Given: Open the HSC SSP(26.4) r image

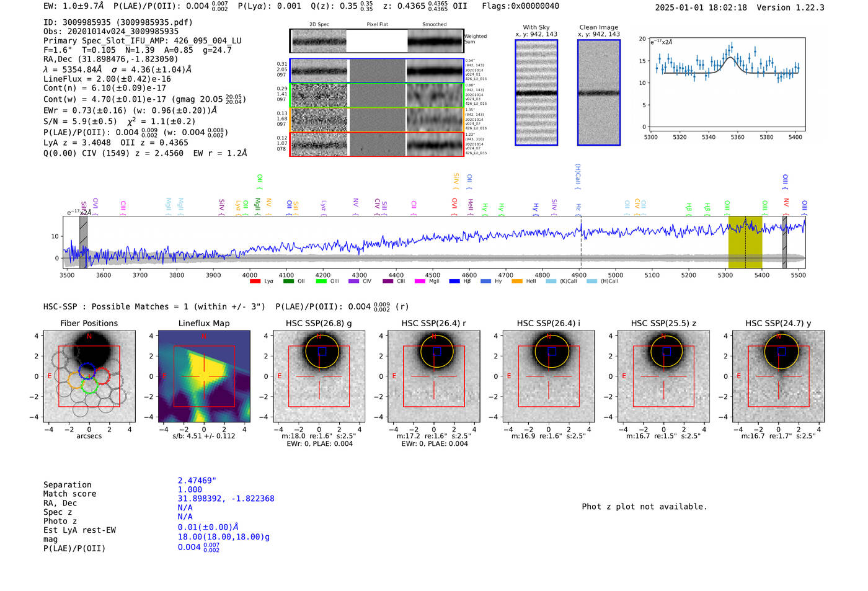Looking at the screenshot, I should (x=434, y=376).
